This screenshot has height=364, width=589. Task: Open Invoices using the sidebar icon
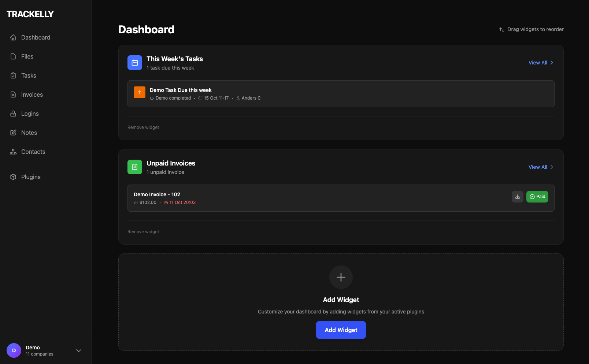pyautogui.click(x=13, y=94)
